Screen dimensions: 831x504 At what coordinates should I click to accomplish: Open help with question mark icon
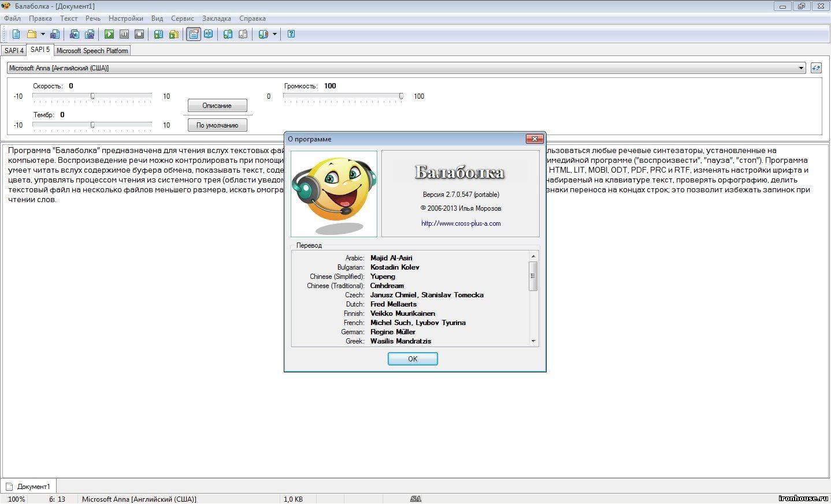(x=291, y=34)
